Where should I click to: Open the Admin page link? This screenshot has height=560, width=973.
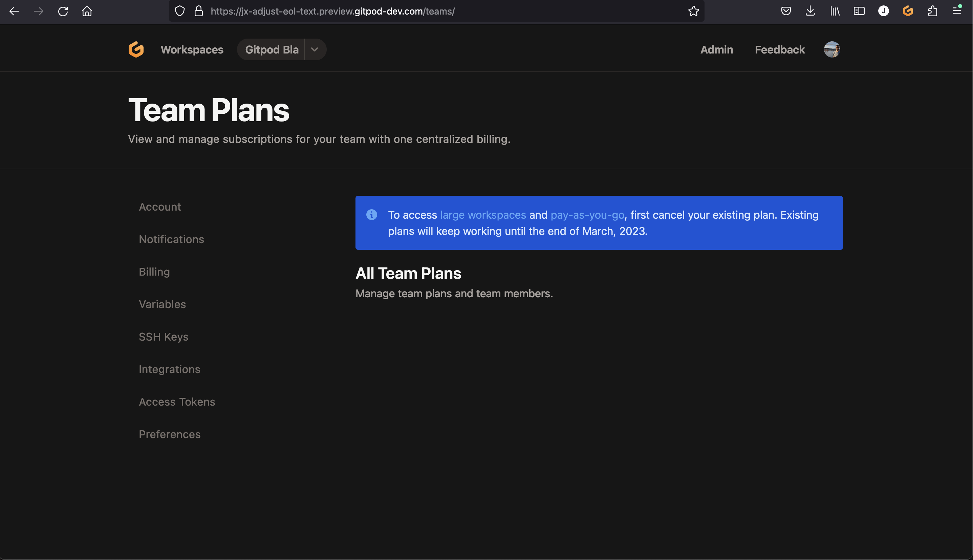point(716,50)
